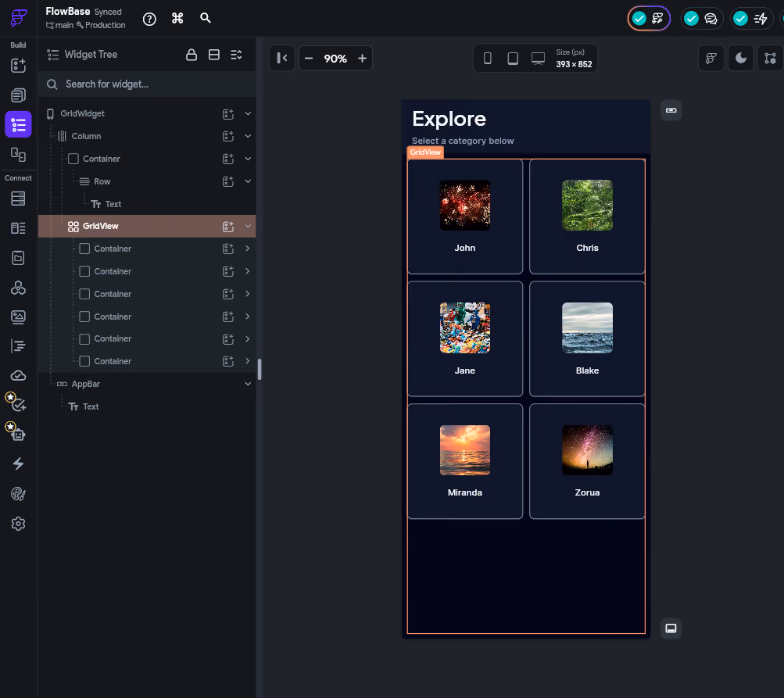Image resolution: width=784 pixels, height=698 pixels.
Task: Collapse the AppBar tree node
Action: pyautogui.click(x=248, y=384)
